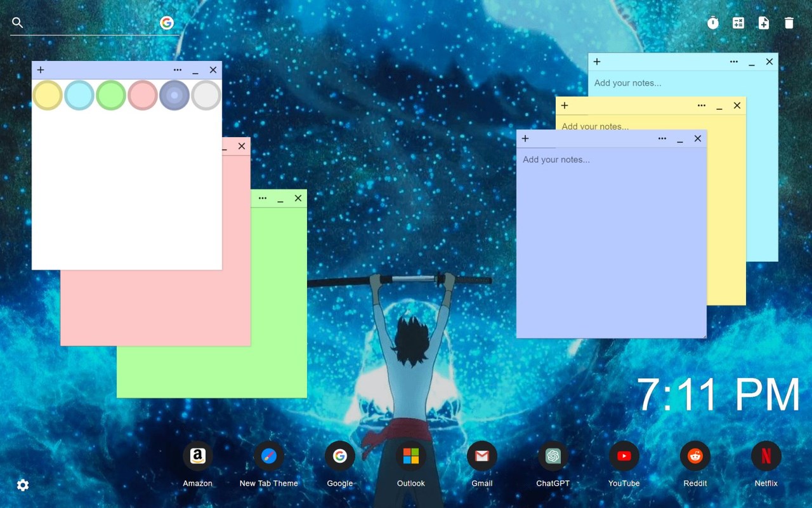Open the settings gear
The image size is (812, 508).
click(23, 485)
